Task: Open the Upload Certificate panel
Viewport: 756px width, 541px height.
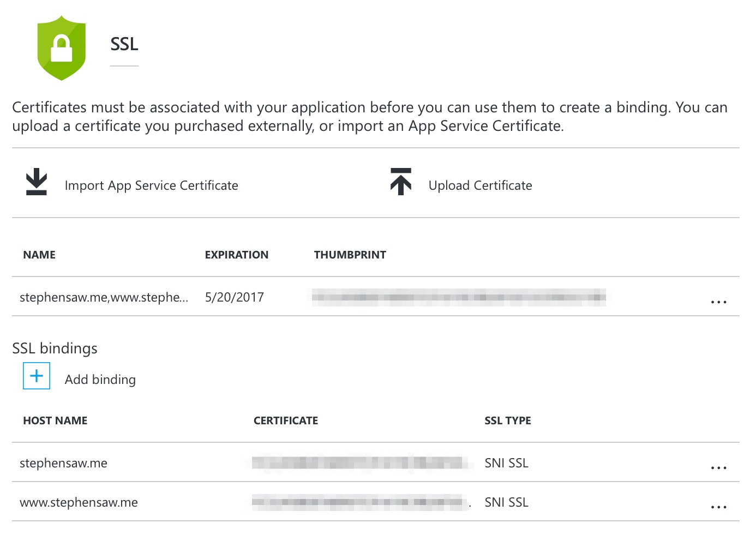Action: click(480, 185)
